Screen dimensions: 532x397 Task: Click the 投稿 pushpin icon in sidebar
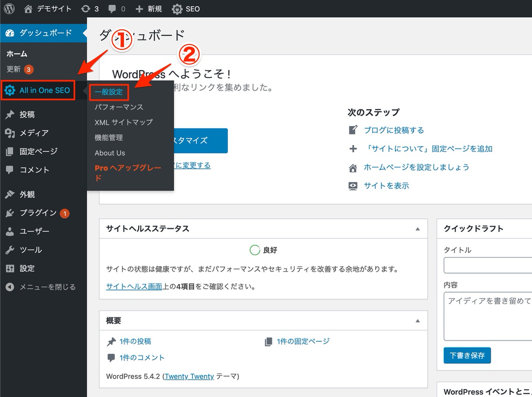point(10,115)
